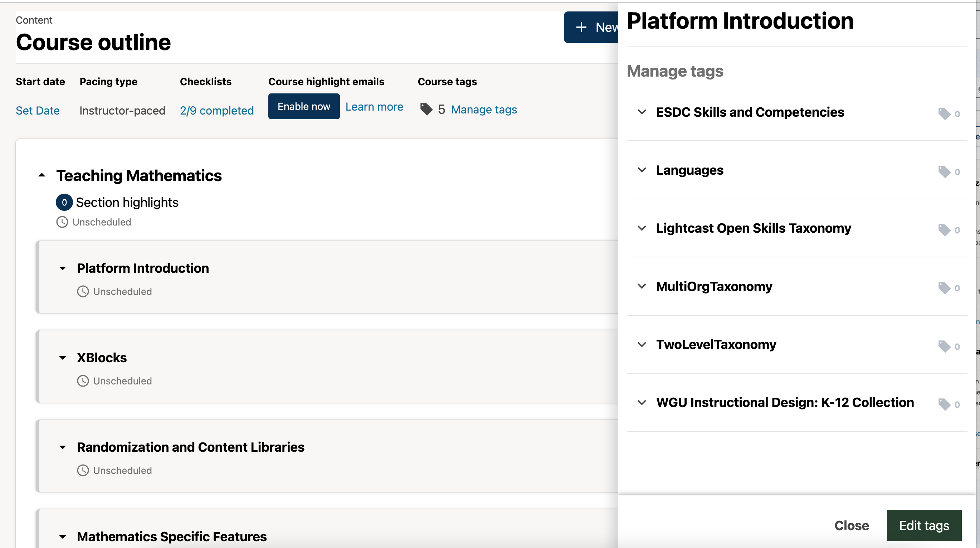
Task: Click the ESDC Skills and Competencies label
Action: coord(750,112)
